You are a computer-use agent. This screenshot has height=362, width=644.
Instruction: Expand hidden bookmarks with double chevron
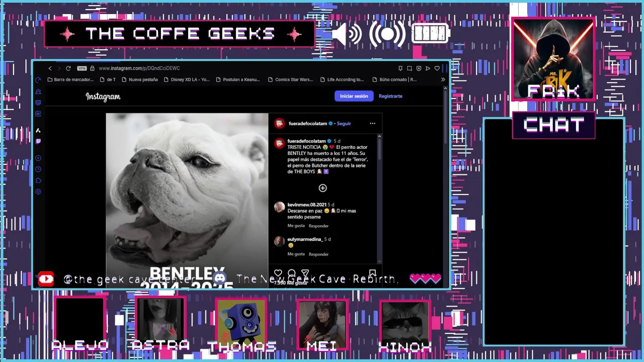[x=443, y=79]
